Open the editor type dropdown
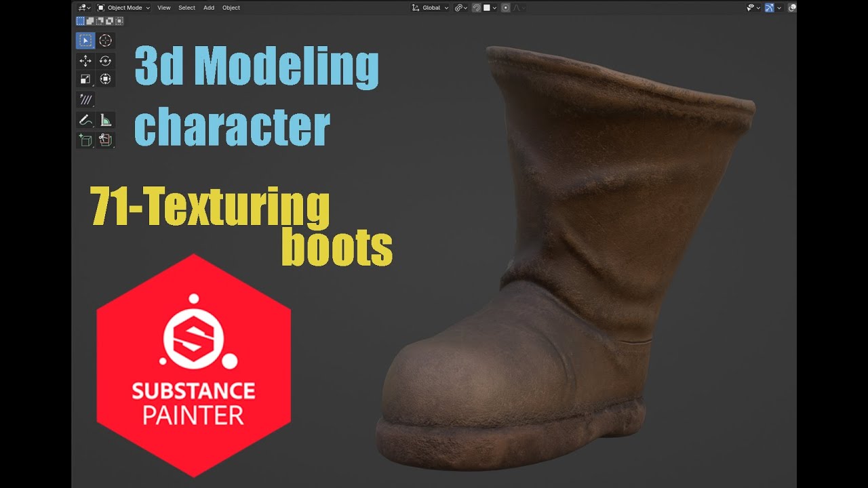868x488 pixels. coord(84,7)
